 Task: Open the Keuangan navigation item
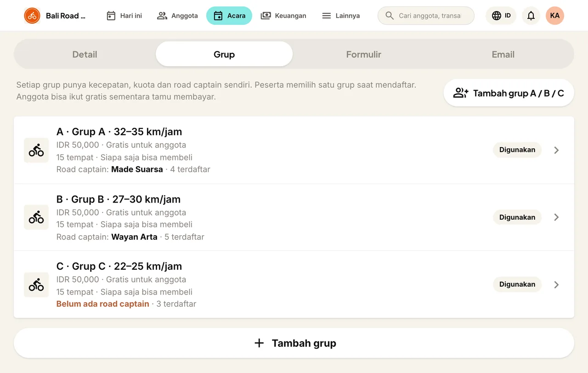point(283,16)
